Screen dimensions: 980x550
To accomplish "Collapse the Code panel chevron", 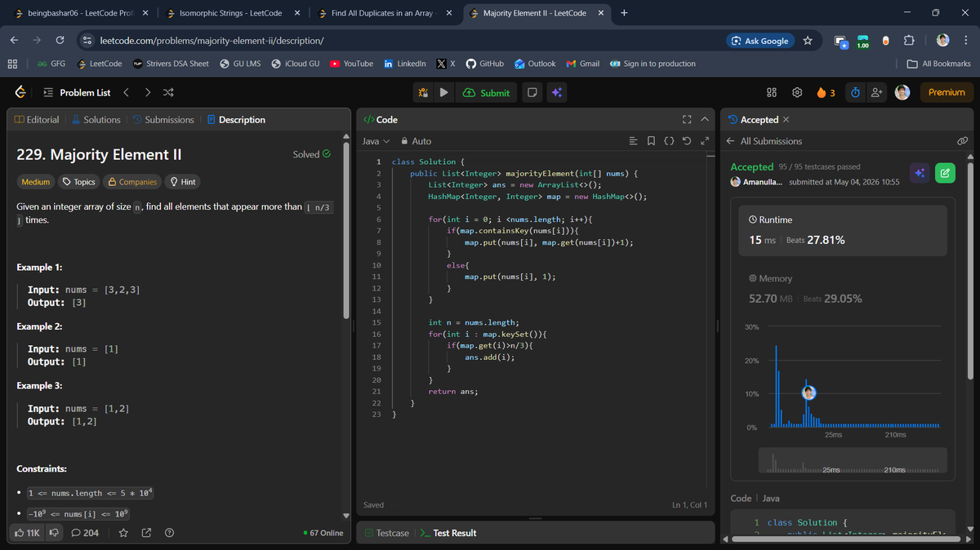I will click(x=705, y=120).
